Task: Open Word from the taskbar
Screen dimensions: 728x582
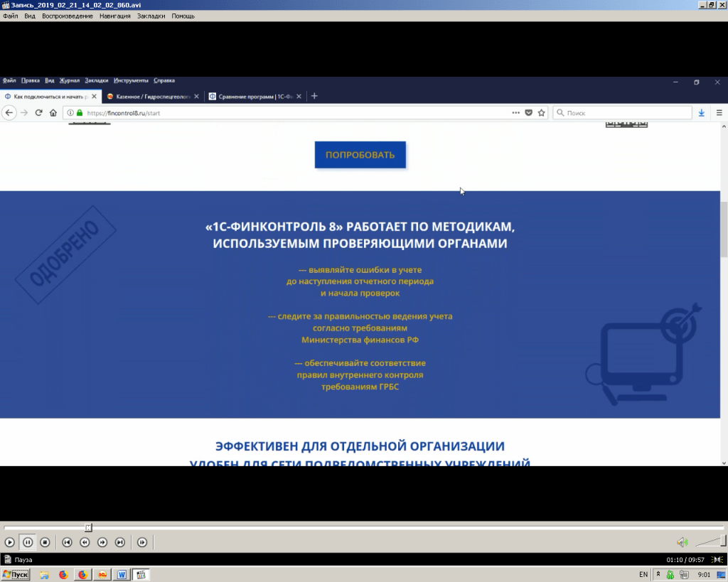Action: (x=122, y=574)
